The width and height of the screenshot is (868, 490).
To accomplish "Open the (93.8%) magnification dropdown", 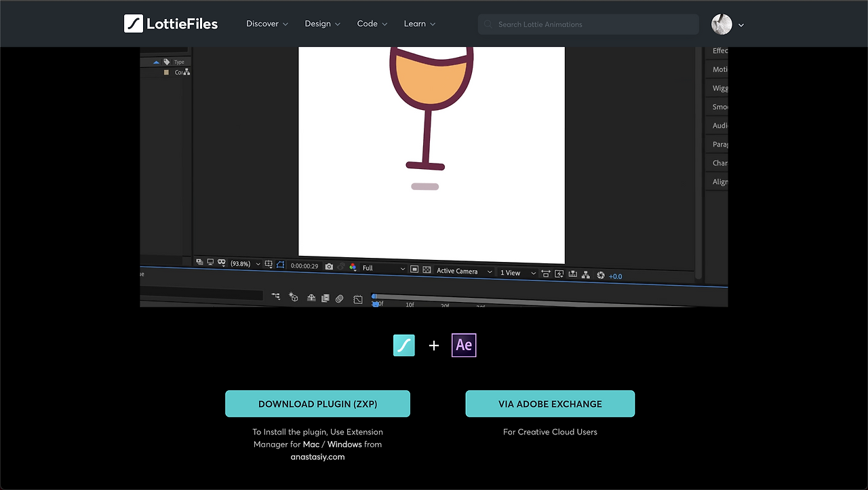I will pos(245,264).
